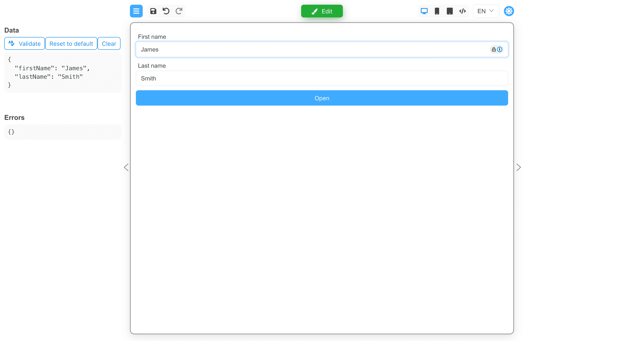Image resolution: width=644 pixels, height=341 pixels.
Task: Save the current form using the disk icon
Action: pyautogui.click(x=153, y=11)
